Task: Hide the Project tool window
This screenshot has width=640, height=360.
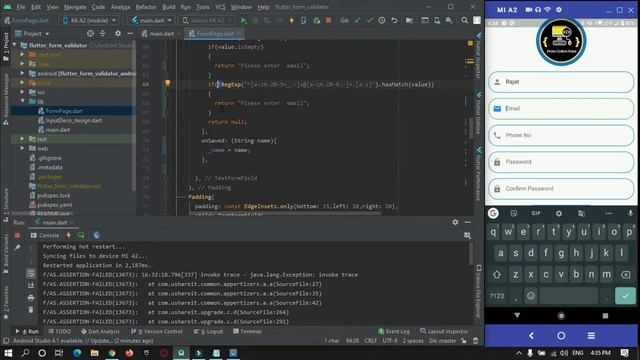Action: coord(130,33)
